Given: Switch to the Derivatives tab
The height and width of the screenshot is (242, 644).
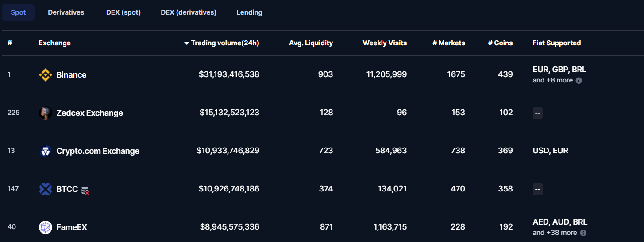Looking at the screenshot, I should pyautogui.click(x=66, y=12).
